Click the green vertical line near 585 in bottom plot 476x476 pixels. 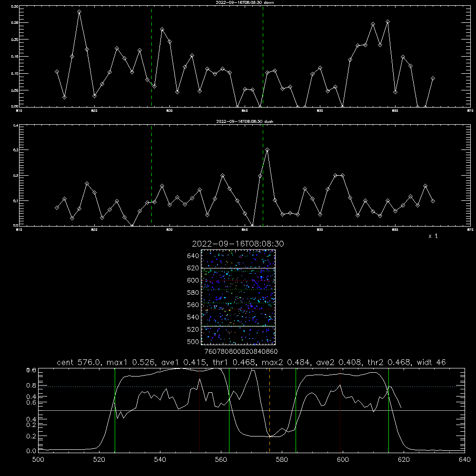pos(296,410)
